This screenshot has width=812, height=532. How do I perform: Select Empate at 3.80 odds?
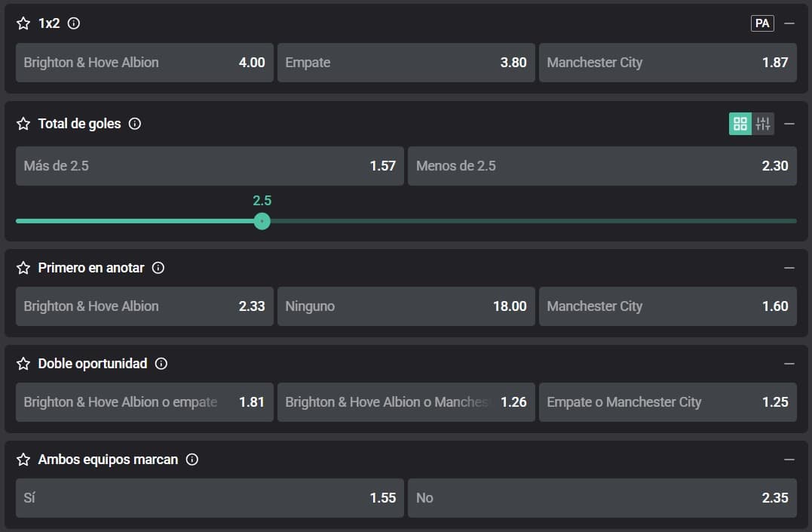[406, 63]
